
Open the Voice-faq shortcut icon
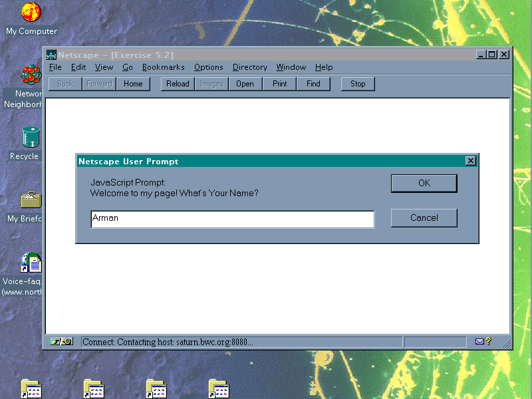(31, 262)
